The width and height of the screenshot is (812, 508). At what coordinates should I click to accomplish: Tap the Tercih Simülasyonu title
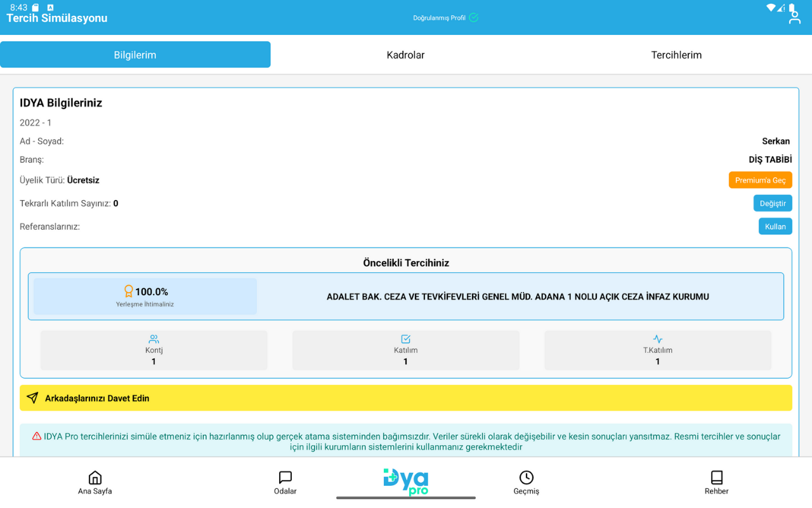(57, 18)
